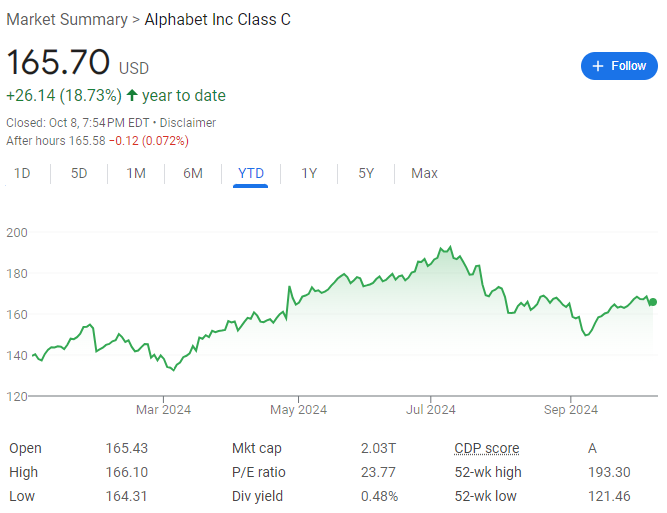Show the 6M chart range
Viewport: 667px width, 513px height.
click(x=193, y=173)
